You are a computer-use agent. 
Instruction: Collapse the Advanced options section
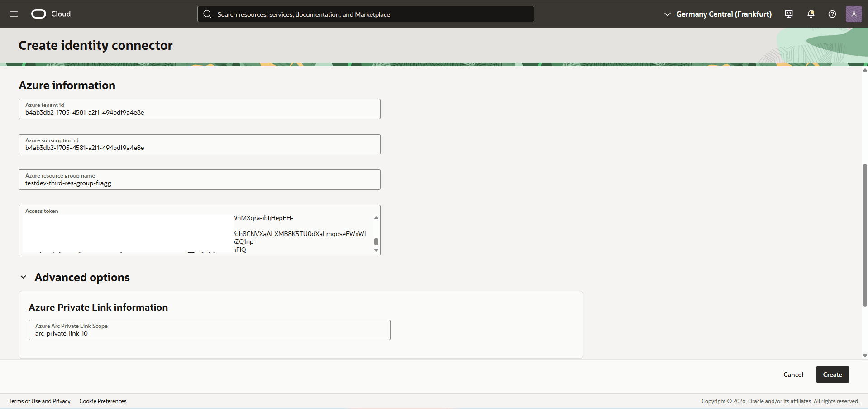(23, 277)
